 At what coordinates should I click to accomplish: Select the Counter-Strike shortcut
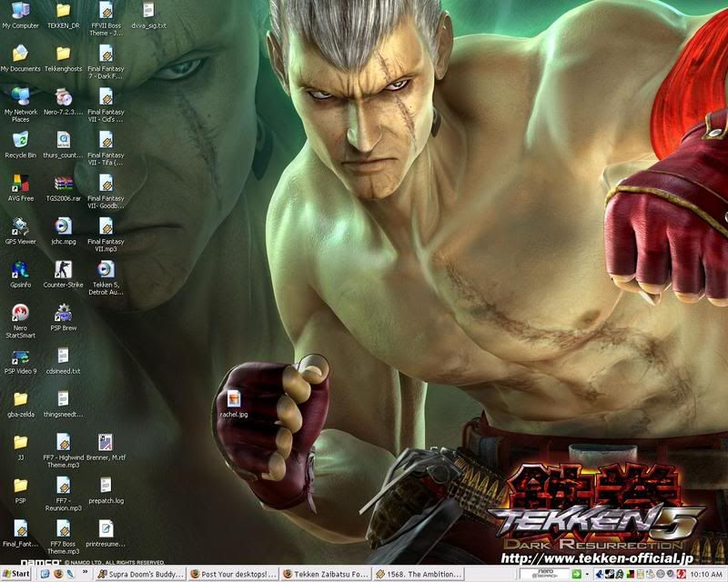63,275
